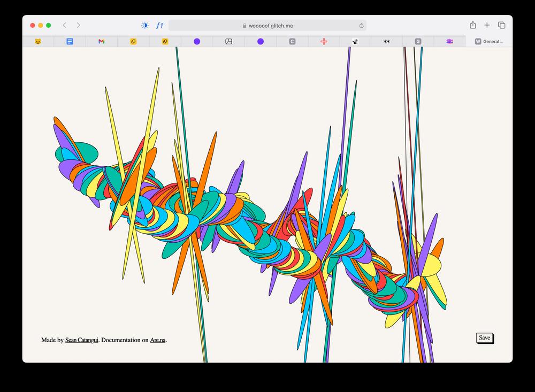This screenshot has height=392, width=535.
Task: Click the green full-screen window button
Action: [x=49, y=25]
